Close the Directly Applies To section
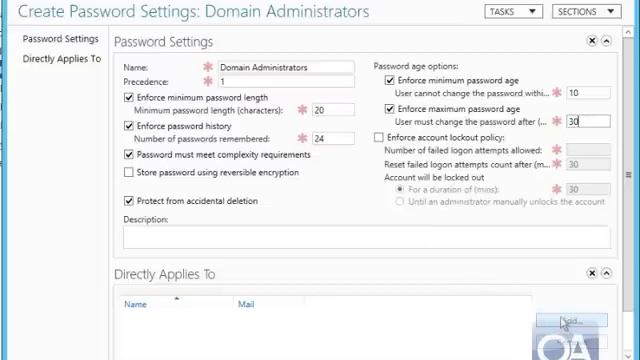 pyautogui.click(x=592, y=273)
